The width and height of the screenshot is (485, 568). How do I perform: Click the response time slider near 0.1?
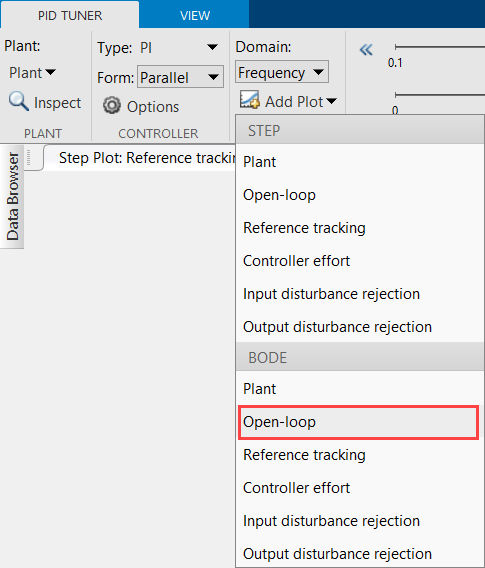tap(440, 47)
